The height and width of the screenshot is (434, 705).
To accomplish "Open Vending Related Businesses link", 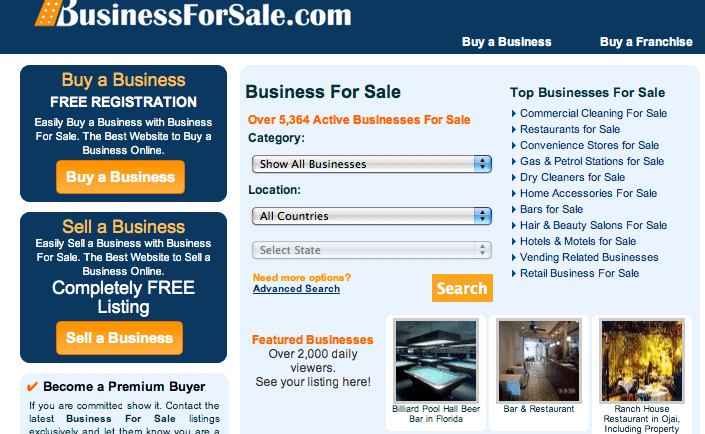I will point(589,257).
